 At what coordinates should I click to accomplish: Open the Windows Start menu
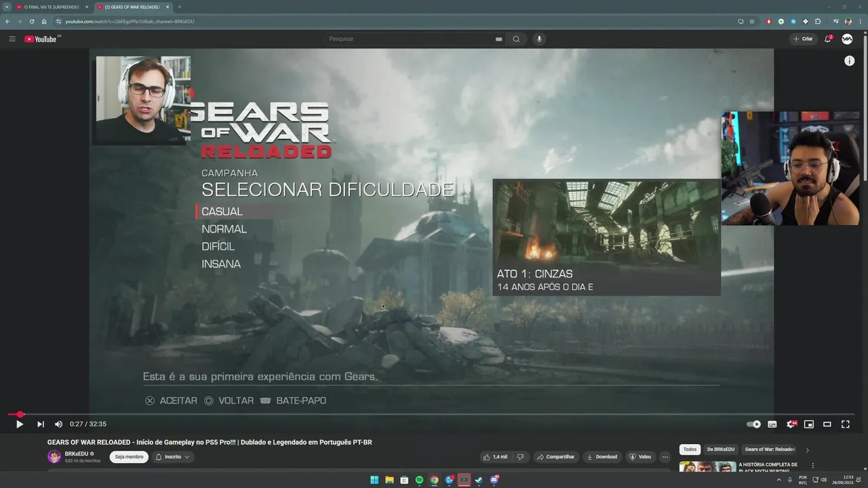click(x=374, y=480)
